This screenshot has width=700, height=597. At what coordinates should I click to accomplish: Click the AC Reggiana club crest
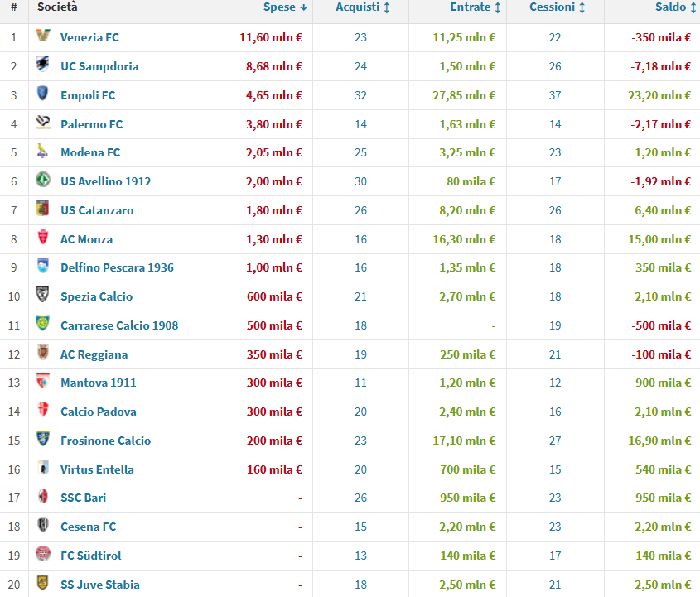click(x=43, y=353)
